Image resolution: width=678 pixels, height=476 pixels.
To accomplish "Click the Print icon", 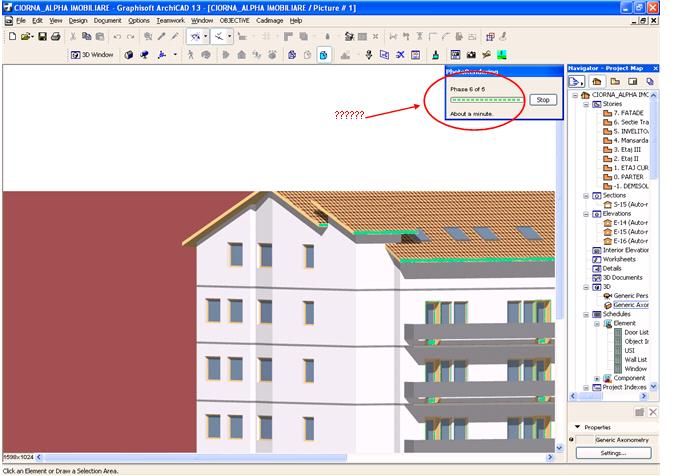I will pyautogui.click(x=55, y=37).
